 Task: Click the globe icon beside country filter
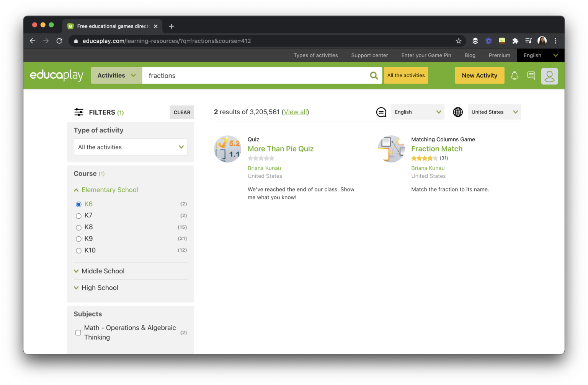pyautogui.click(x=457, y=112)
